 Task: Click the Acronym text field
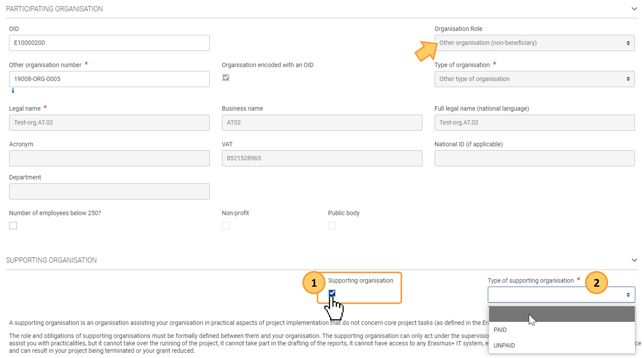point(109,158)
